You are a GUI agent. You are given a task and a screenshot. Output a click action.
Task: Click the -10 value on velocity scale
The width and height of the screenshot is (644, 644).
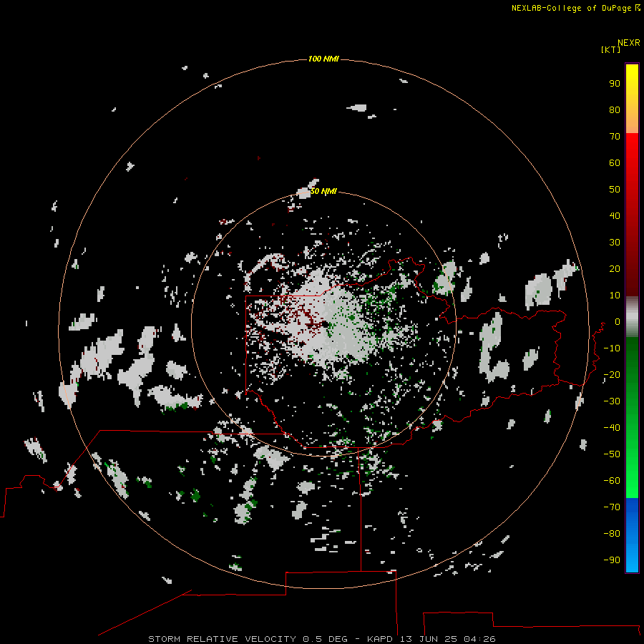click(x=612, y=348)
